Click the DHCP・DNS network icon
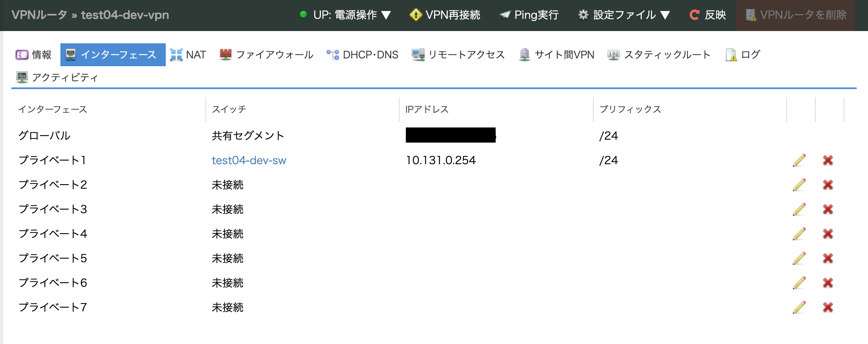 333,54
